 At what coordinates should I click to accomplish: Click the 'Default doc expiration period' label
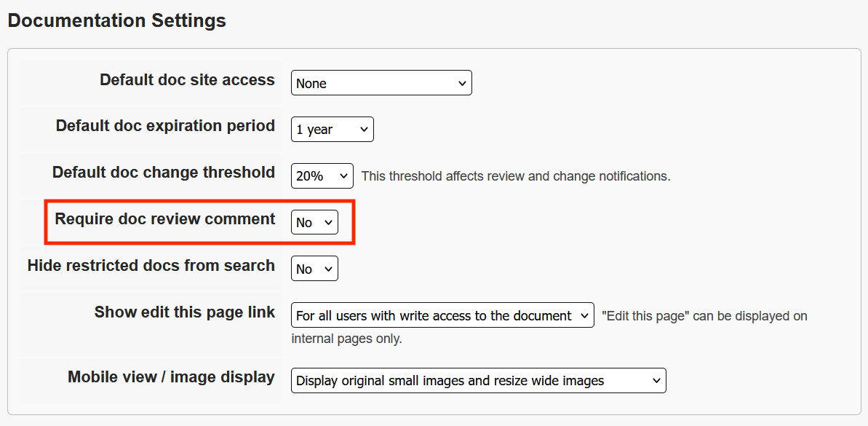(x=165, y=126)
